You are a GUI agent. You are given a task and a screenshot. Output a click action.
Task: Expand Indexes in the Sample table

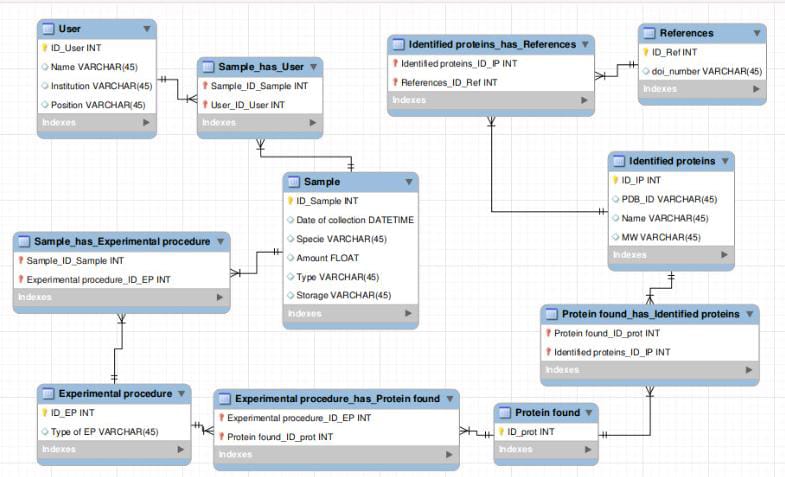pos(408,314)
